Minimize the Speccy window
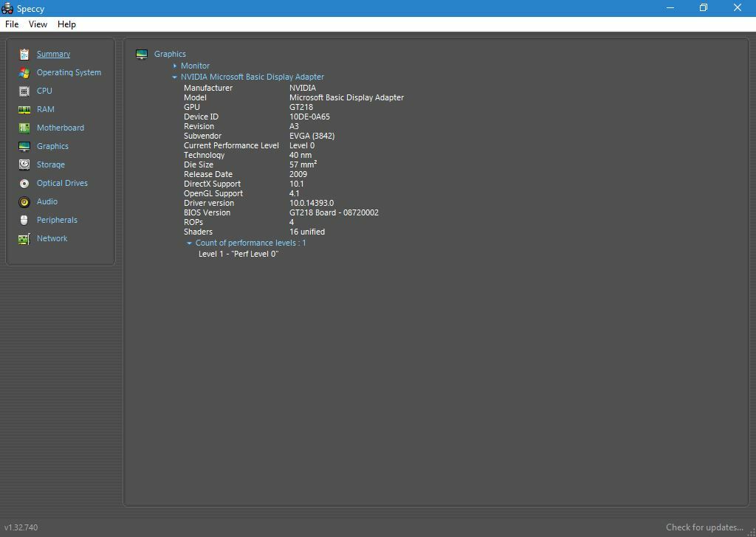756x537 pixels. pyautogui.click(x=670, y=8)
